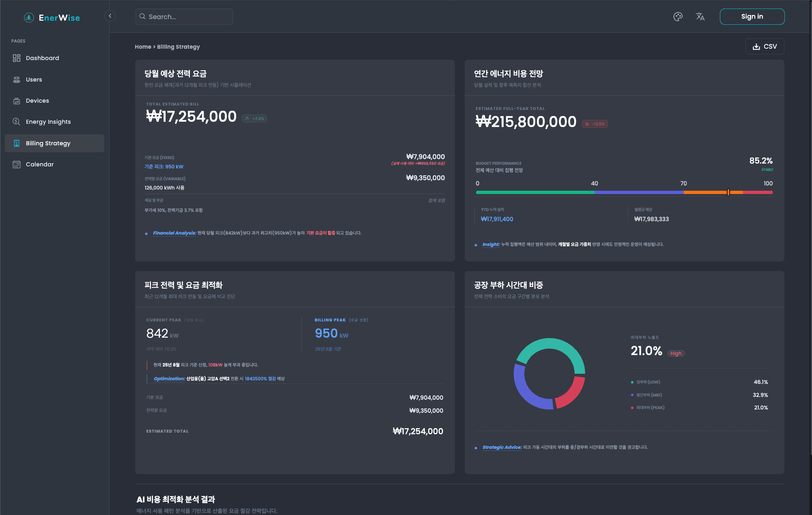Download data using the CSV button
The height and width of the screenshot is (515, 812).
(765, 47)
